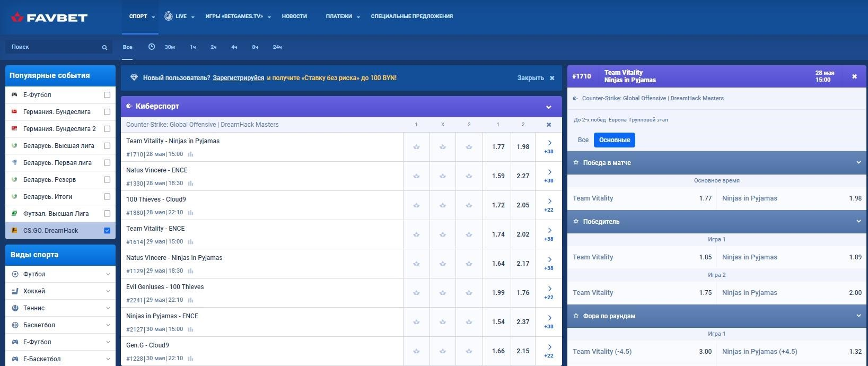Check the Футзал. Высшая Лига checkbox
This screenshot has width=868, height=366.
(x=107, y=214)
